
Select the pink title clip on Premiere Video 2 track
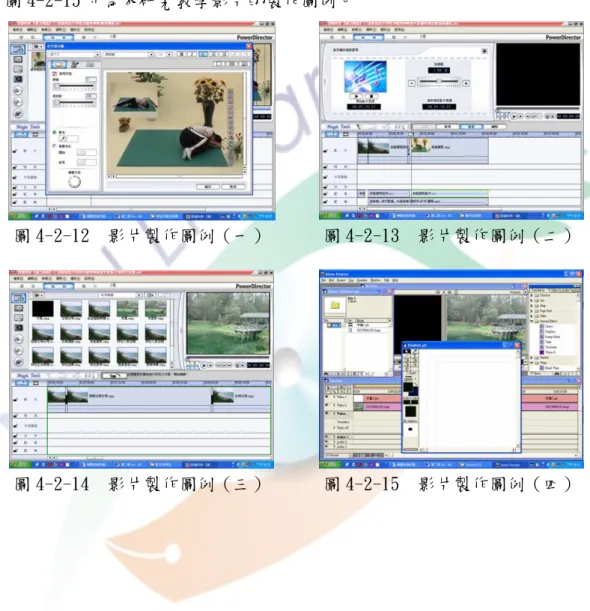(377, 399)
